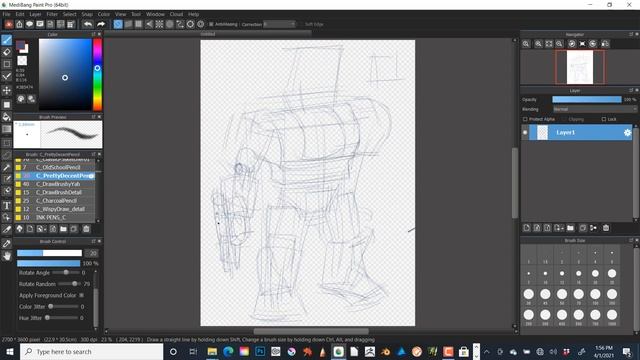Open the Cloud menu
The image size is (640, 360).
pyautogui.click(x=176, y=14)
